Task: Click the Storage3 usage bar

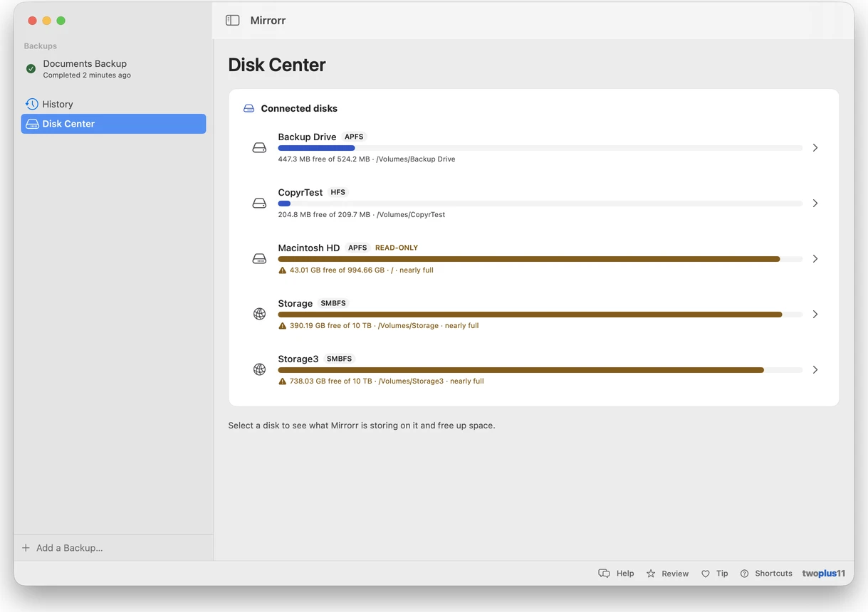Action: pos(540,370)
